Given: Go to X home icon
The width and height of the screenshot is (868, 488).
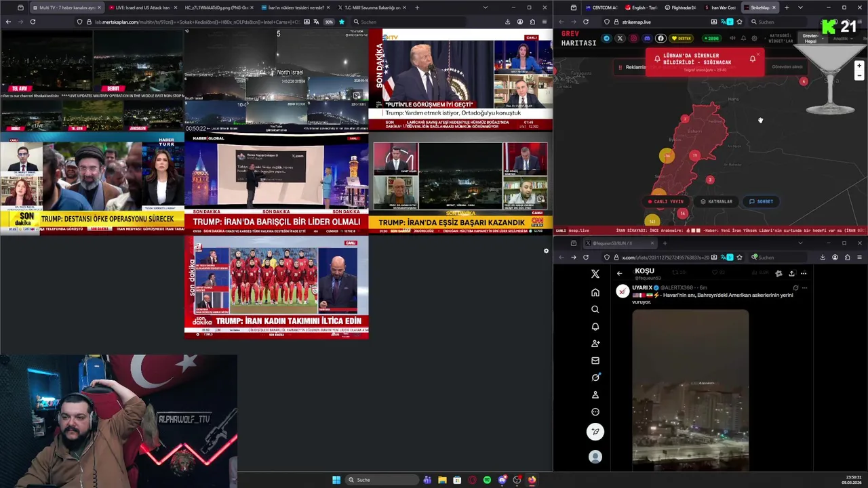Looking at the screenshot, I should tap(595, 292).
